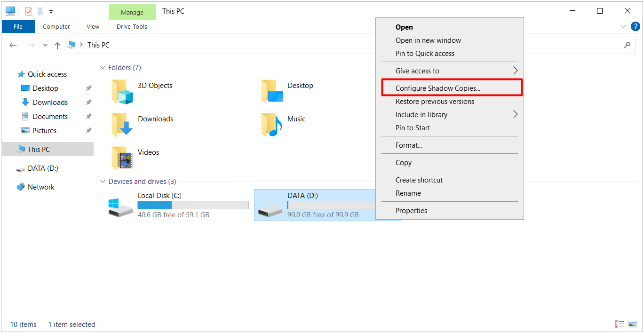Click the Network icon in navigation pane
Viewport: 644px width, 333px height.
(21, 187)
